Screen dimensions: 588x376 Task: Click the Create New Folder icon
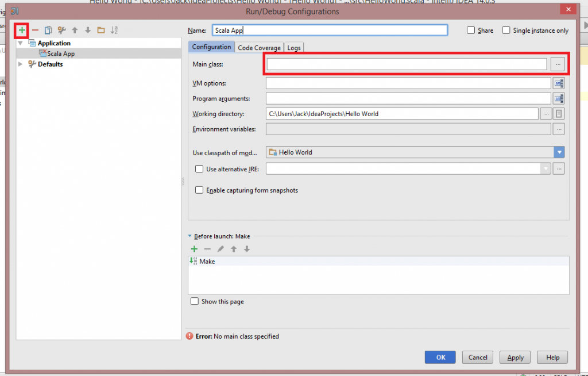coord(101,30)
